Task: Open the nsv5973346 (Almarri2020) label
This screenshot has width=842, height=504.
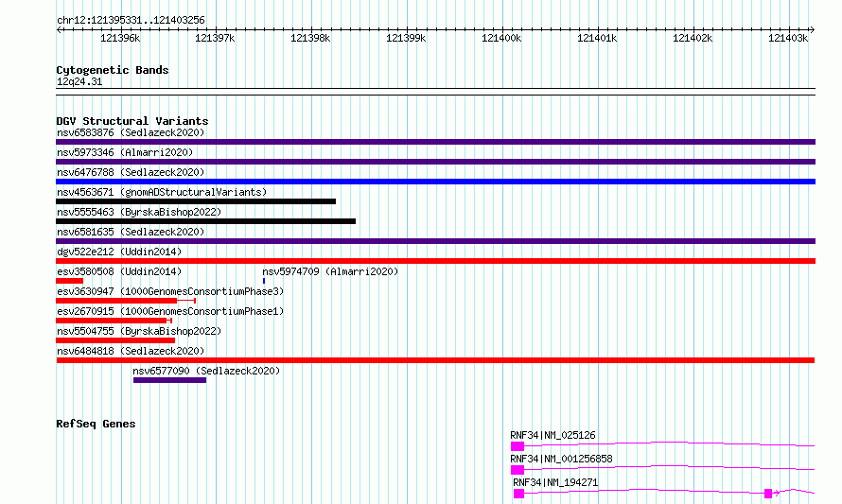Action: click(x=125, y=152)
